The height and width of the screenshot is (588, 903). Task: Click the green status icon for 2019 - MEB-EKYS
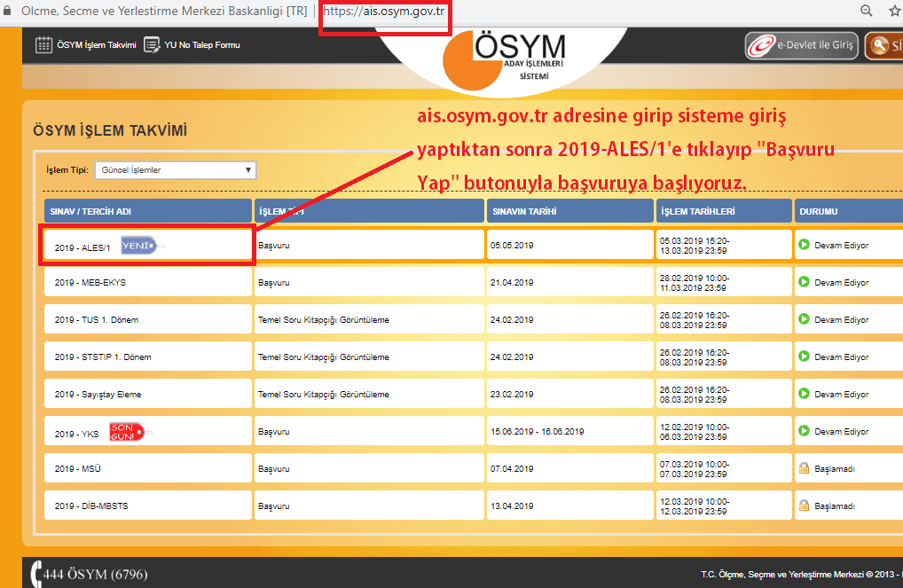click(x=804, y=282)
